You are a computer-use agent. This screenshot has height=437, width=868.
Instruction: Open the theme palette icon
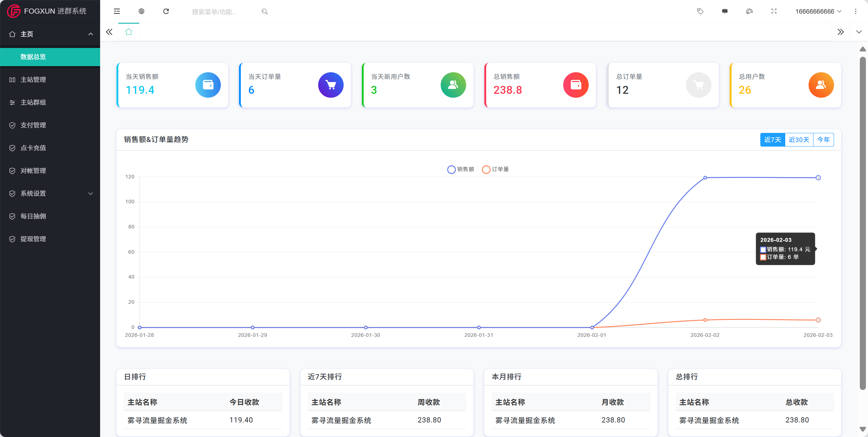(749, 11)
